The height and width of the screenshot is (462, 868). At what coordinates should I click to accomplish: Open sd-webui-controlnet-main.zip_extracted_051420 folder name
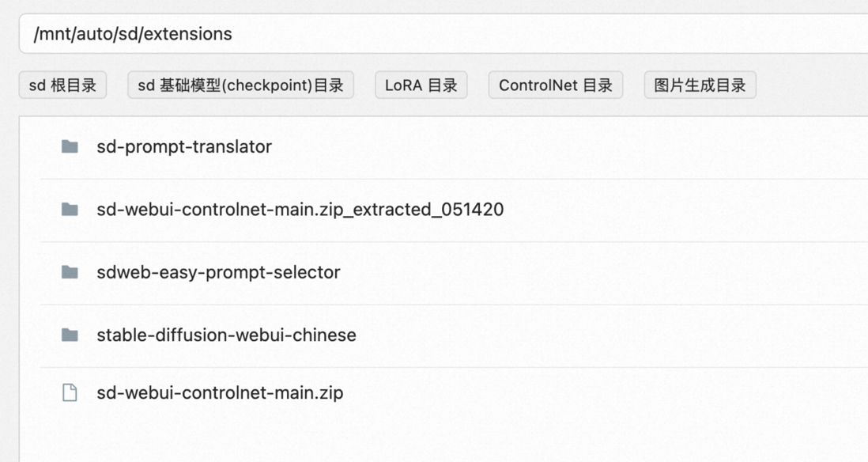300,210
